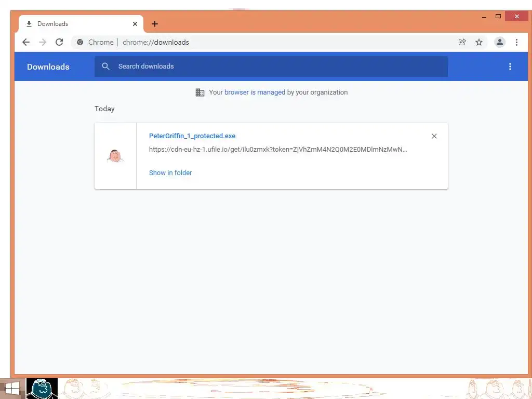The height and width of the screenshot is (399, 532).
Task: Click the address bar URL chrome://downloads
Action: click(156, 42)
